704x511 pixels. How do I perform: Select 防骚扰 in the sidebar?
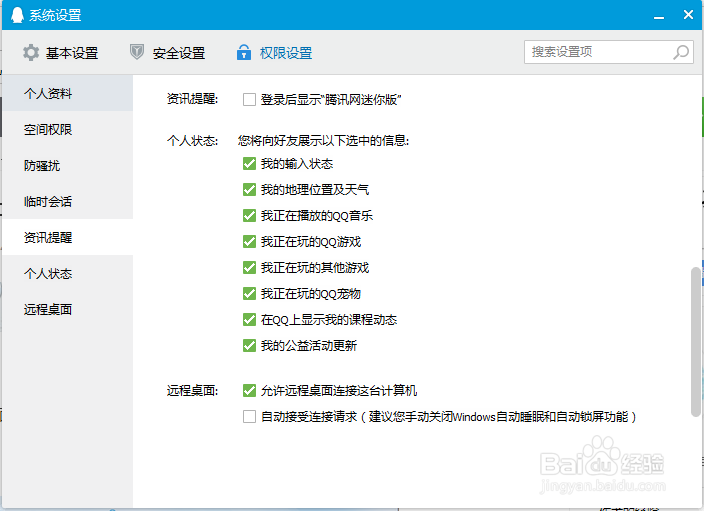point(67,165)
